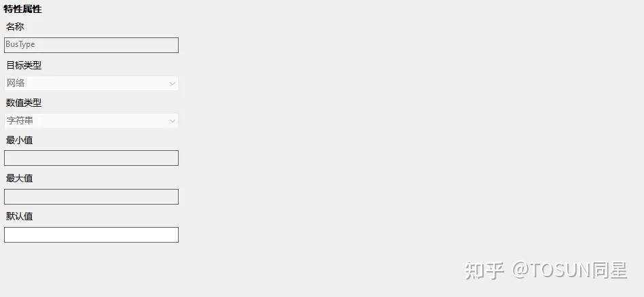Click into the white 默认值 input field
Image resolution: width=644 pixels, height=297 pixels.
click(91, 234)
